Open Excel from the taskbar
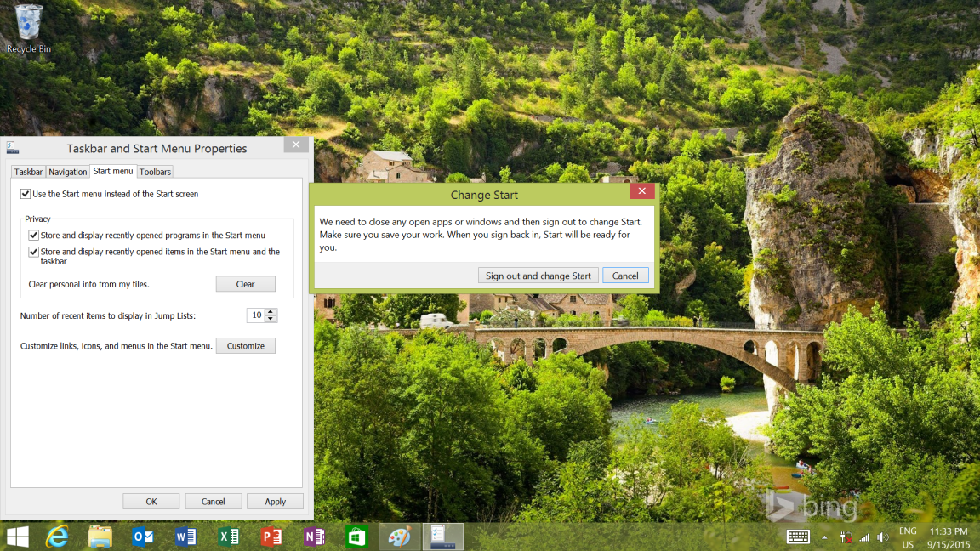Screen dimensions: 980x551 click(x=228, y=537)
